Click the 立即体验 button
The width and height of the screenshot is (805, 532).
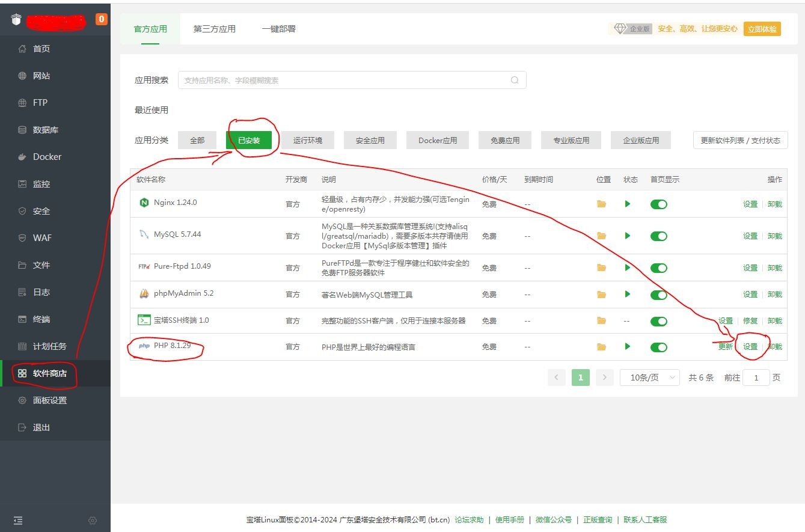click(762, 29)
